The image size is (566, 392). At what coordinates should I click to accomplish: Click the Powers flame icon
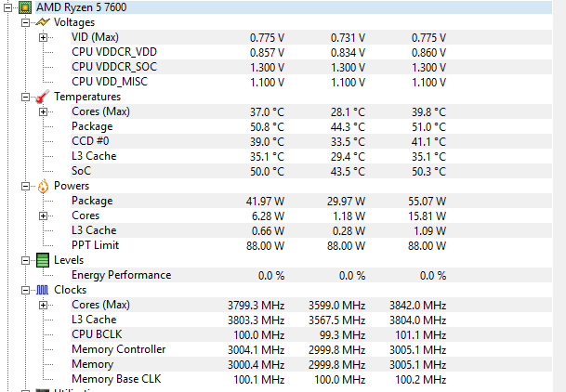pos(43,186)
